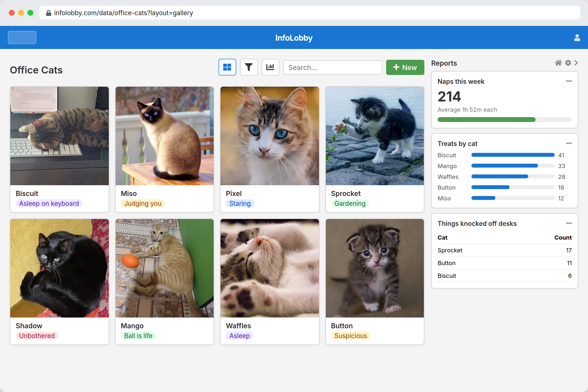Viewport: 588px width, 392px height.
Task: Click the Unbothered status tag
Action: click(37, 336)
